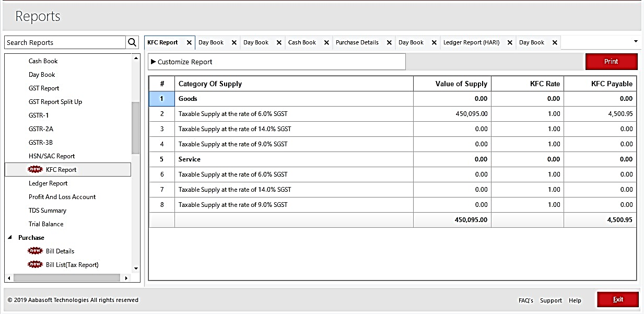
Task: Click the search magnifier icon
Action: pos(133,43)
